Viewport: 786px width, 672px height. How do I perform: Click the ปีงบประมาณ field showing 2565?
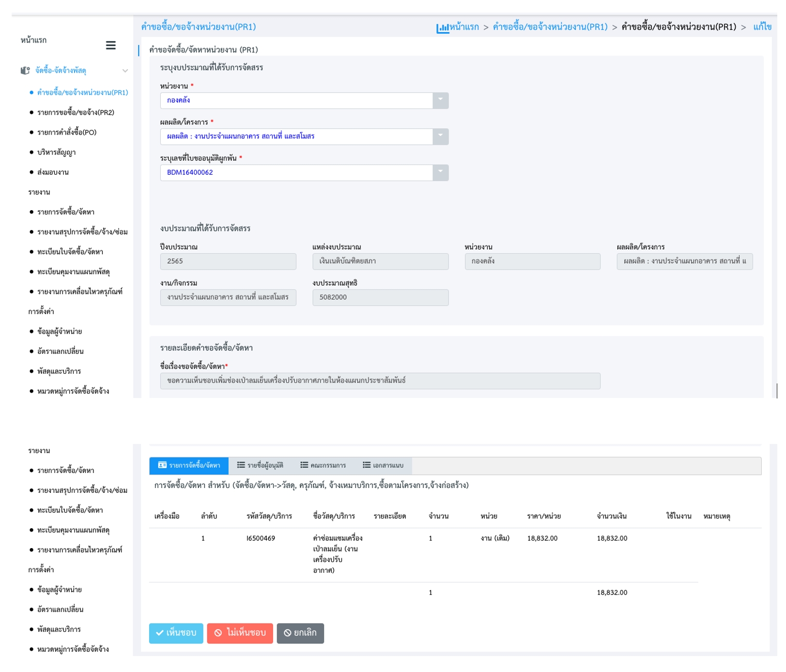228,261
